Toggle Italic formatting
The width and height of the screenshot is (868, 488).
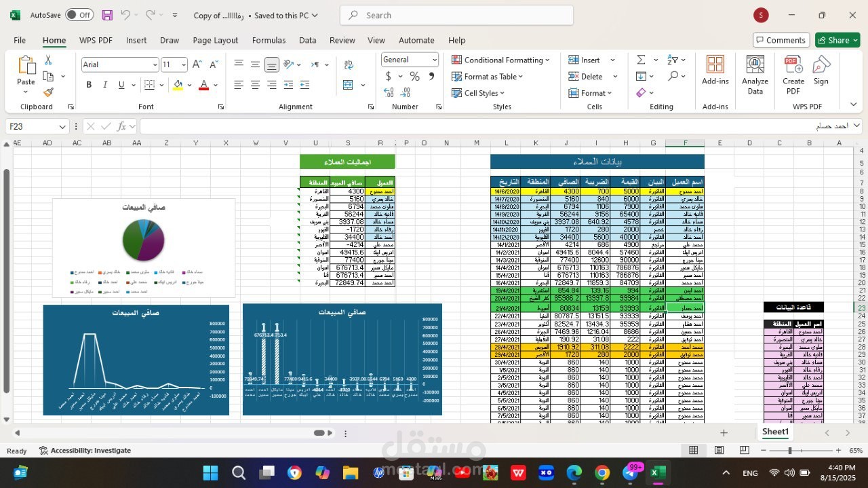105,85
